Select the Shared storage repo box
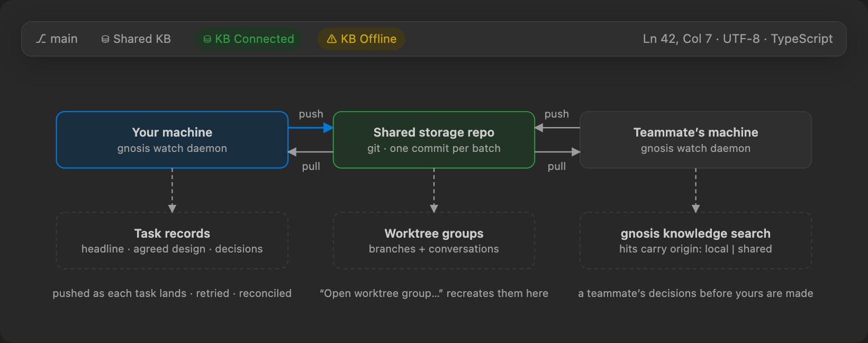Image resolution: width=868 pixels, height=343 pixels. (x=434, y=140)
